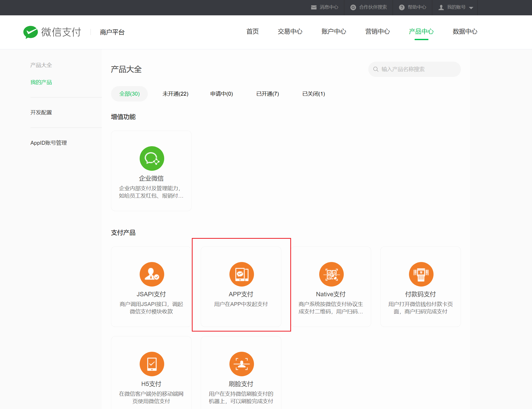The height and width of the screenshot is (409, 532).
Task: Select the 已关闭(1) filter tab
Action: coord(314,94)
